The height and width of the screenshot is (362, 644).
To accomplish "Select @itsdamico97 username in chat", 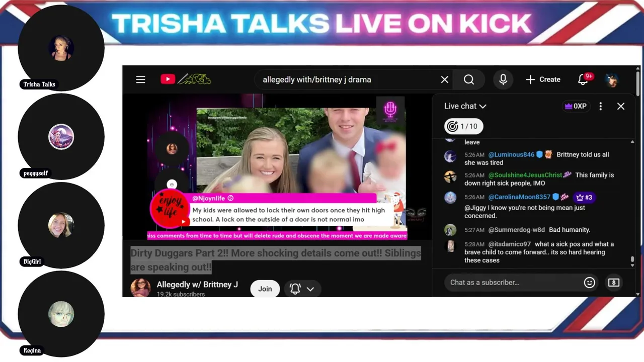I will [x=509, y=244].
